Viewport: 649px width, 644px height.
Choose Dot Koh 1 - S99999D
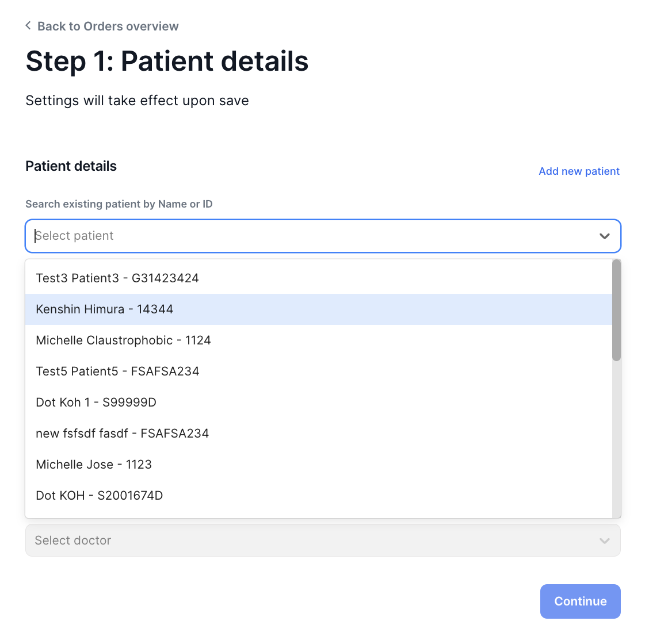click(x=96, y=402)
